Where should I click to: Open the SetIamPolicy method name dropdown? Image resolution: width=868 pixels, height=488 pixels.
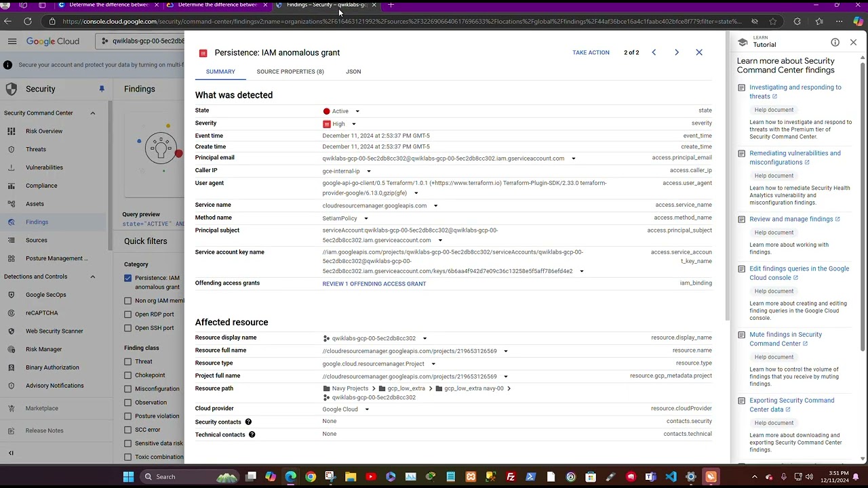tap(366, 218)
